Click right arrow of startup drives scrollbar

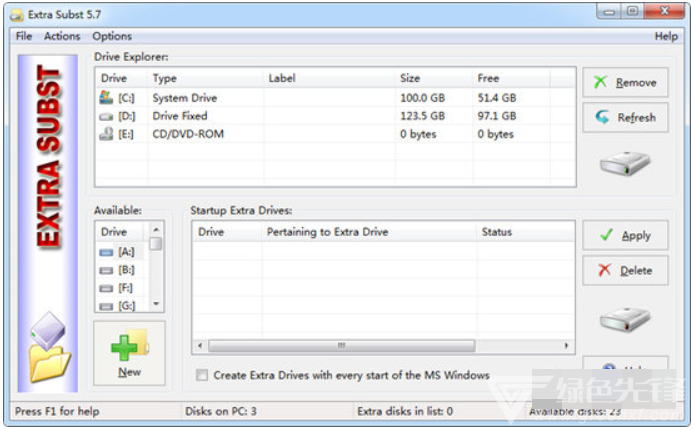pyautogui.click(x=566, y=345)
